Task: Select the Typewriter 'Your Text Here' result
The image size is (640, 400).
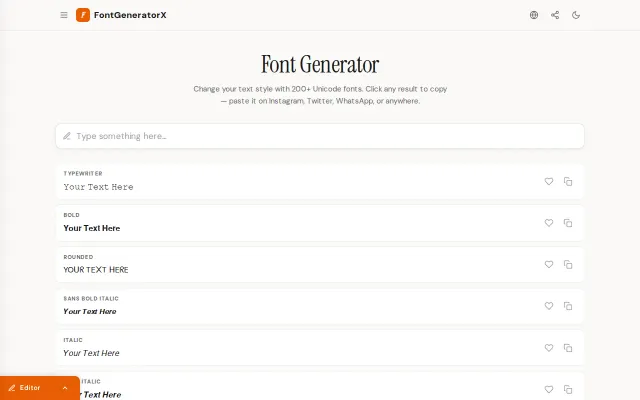Action: pyautogui.click(x=98, y=187)
